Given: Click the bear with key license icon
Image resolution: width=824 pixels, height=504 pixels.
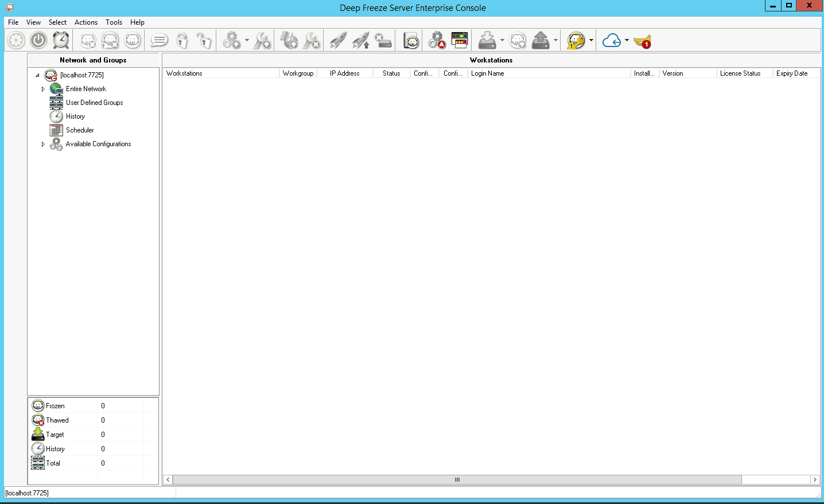Looking at the screenshot, I should pyautogui.click(x=576, y=41).
